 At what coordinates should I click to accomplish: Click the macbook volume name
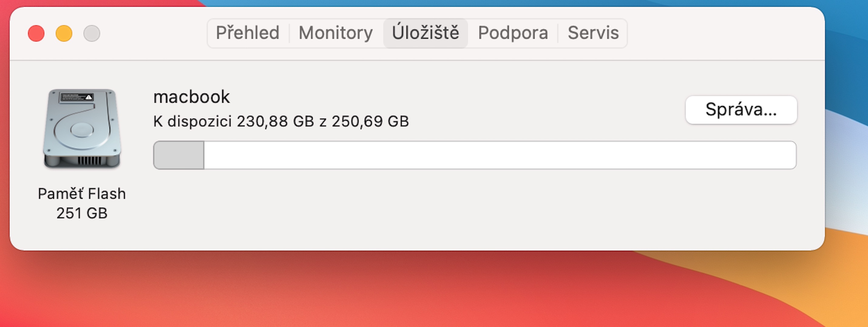[192, 97]
